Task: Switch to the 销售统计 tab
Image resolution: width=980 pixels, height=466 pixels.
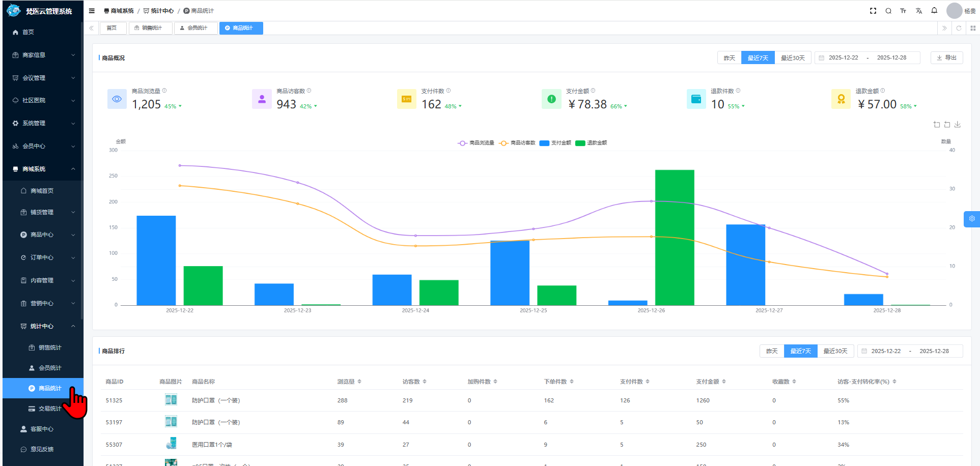Action: pyautogui.click(x=151, y=28)
